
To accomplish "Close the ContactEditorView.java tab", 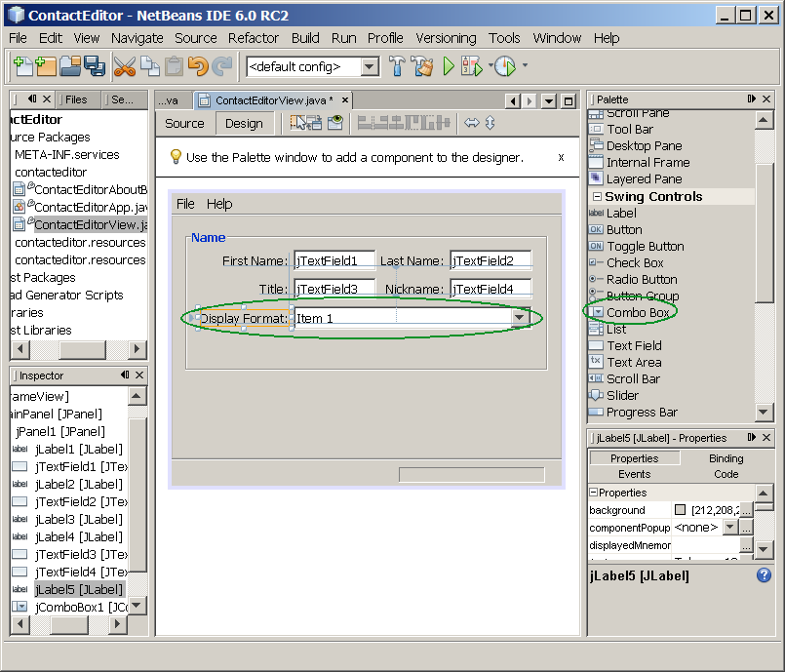I will [x=345, y=100].
